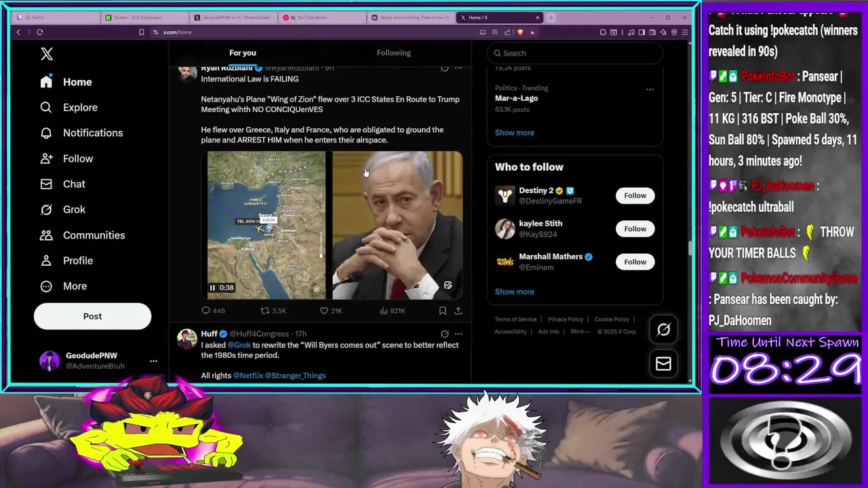
Task: Click the Search box on X
Action: (575, 53)
